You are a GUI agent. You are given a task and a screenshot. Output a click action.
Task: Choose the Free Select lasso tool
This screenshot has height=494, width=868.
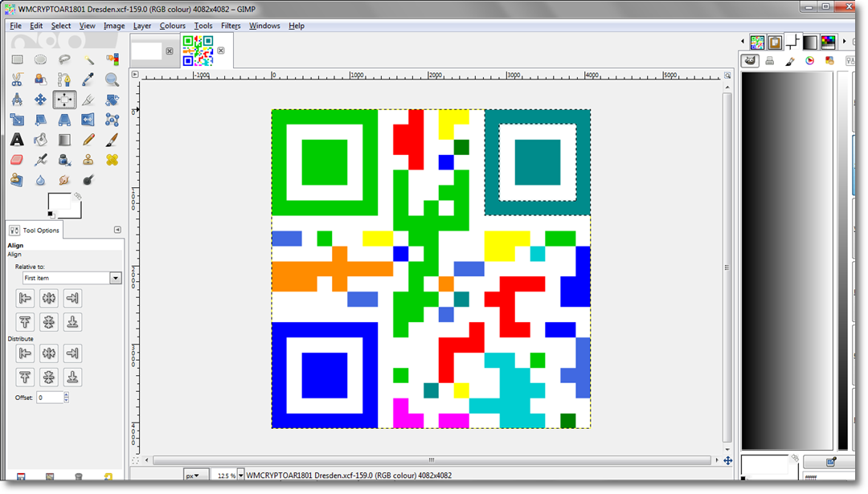[64, 59]
